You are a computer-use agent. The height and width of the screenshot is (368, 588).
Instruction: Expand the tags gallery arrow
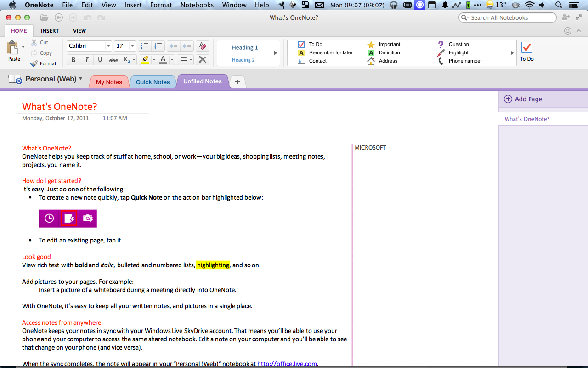(x=512, y=53)
